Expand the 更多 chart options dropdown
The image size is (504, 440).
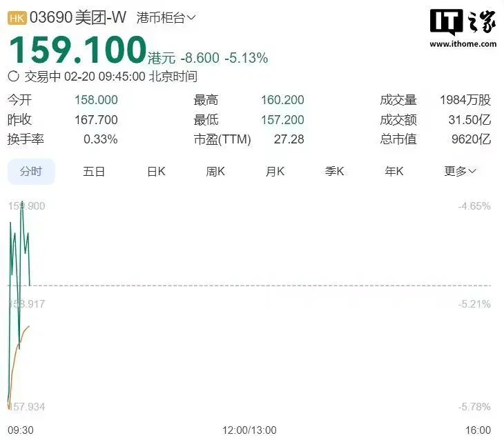click(x=460, y=171)
